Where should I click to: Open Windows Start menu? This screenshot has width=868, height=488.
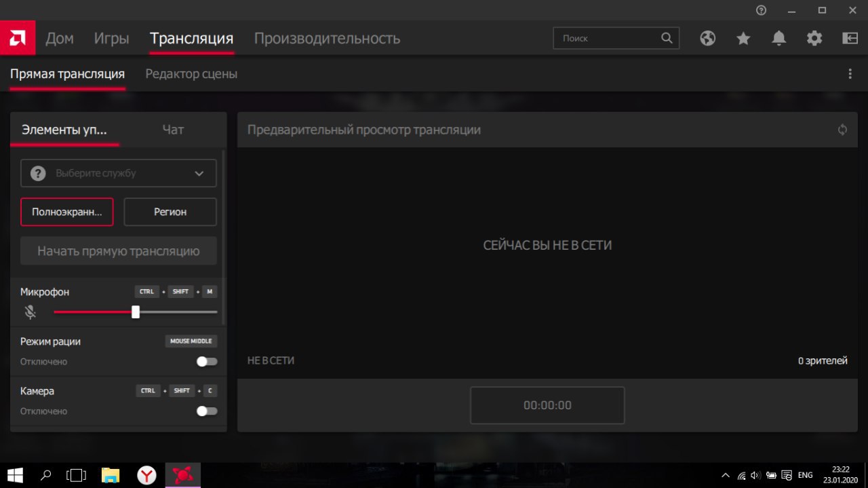pyautogui.click(x=14, y=475)
